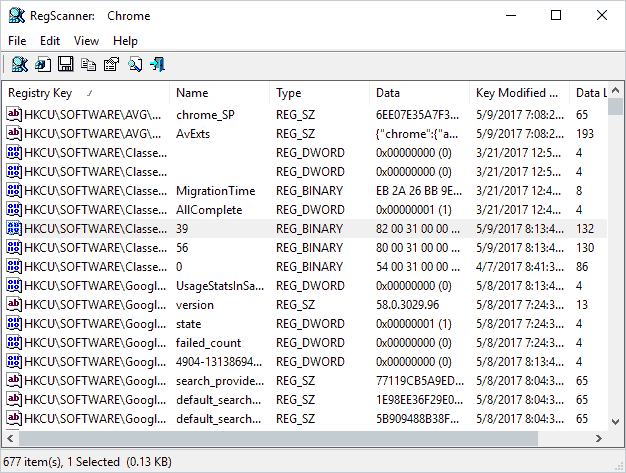The image size is (626, 473).
Task: Click the string icon of the version row
Action: click(x=14, y=305)
